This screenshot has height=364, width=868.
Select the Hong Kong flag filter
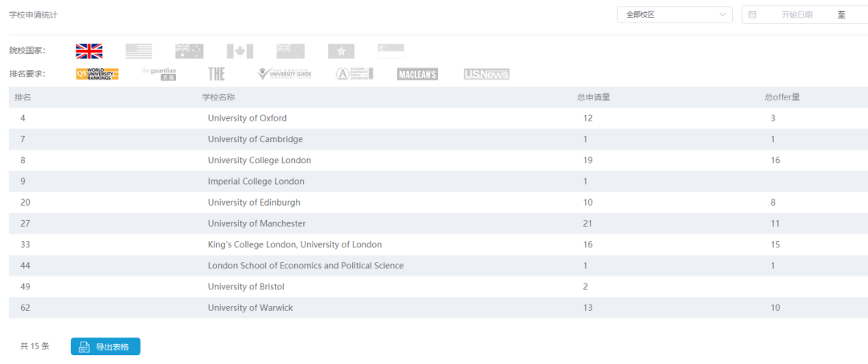341,51
